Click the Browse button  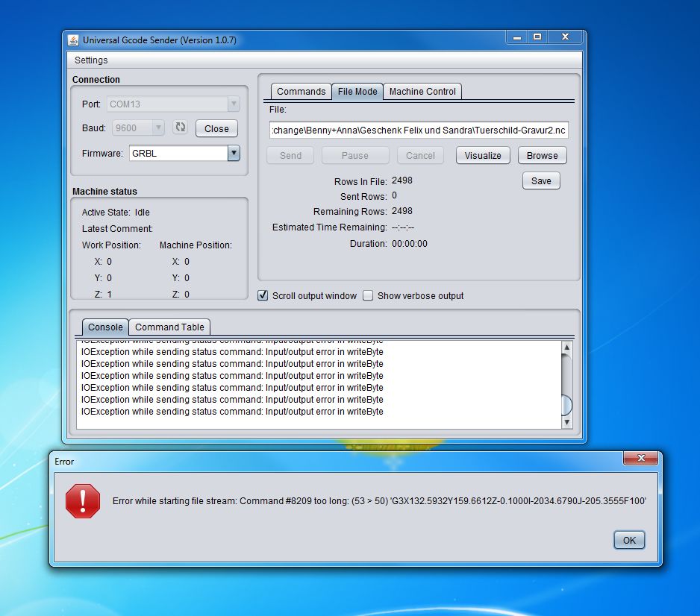542,155
